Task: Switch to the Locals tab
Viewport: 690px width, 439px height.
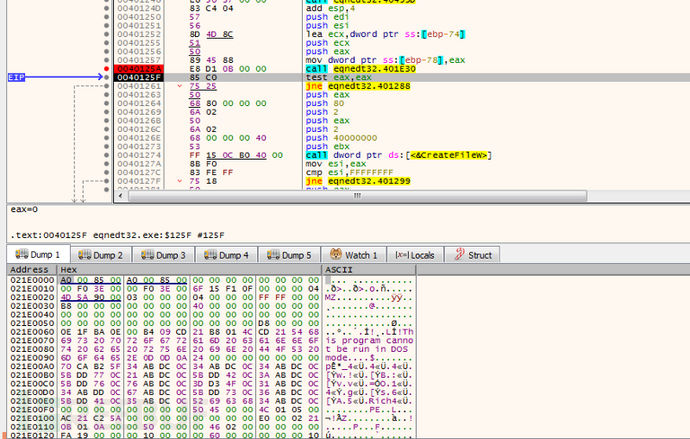Action: (x=415, y=255)
